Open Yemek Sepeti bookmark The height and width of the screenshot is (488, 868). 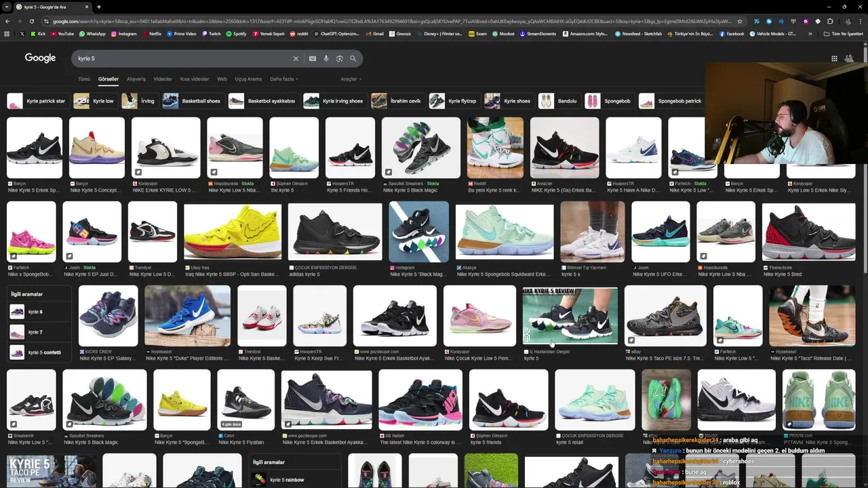coord(269,33)
